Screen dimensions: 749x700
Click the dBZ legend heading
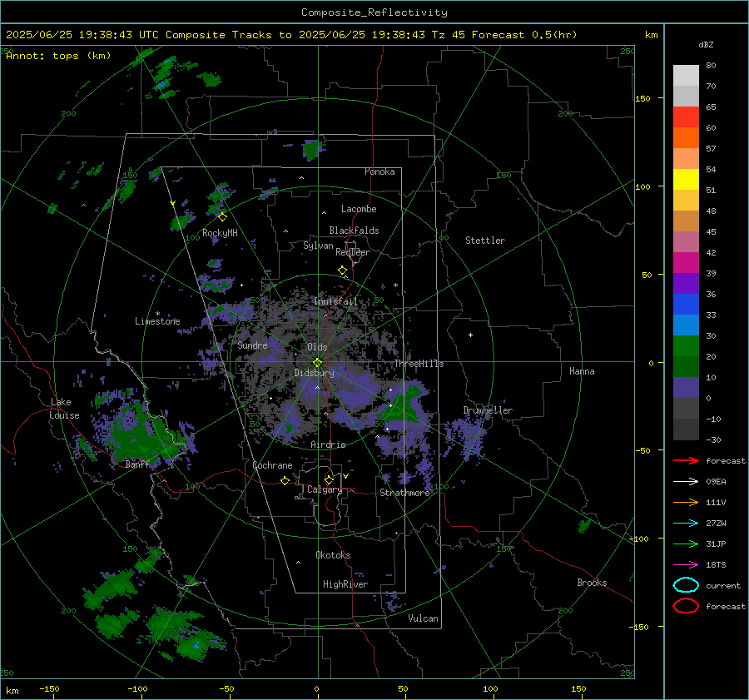click(706, 45)
